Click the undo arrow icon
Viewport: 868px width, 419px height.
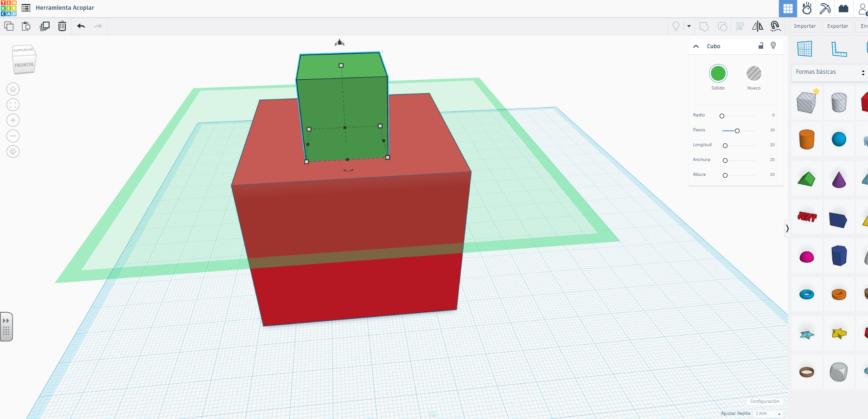click(81, 26)
